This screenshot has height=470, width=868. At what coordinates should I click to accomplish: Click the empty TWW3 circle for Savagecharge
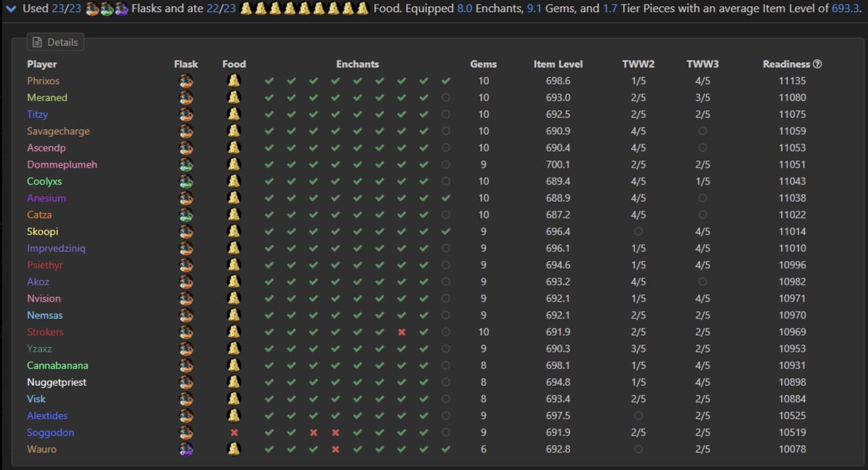(703, 131)
